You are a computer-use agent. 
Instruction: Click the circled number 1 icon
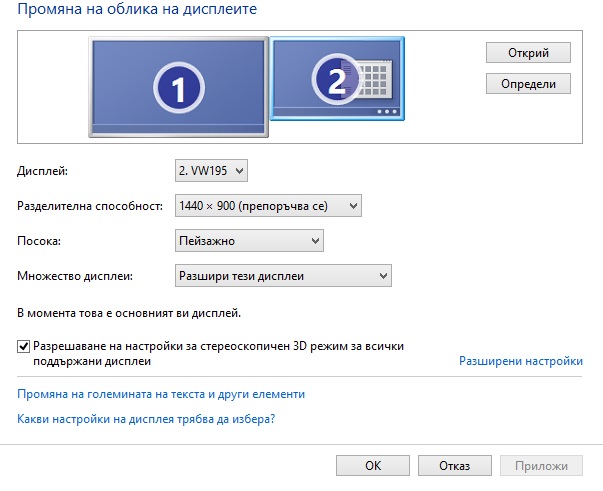(179, 88)
